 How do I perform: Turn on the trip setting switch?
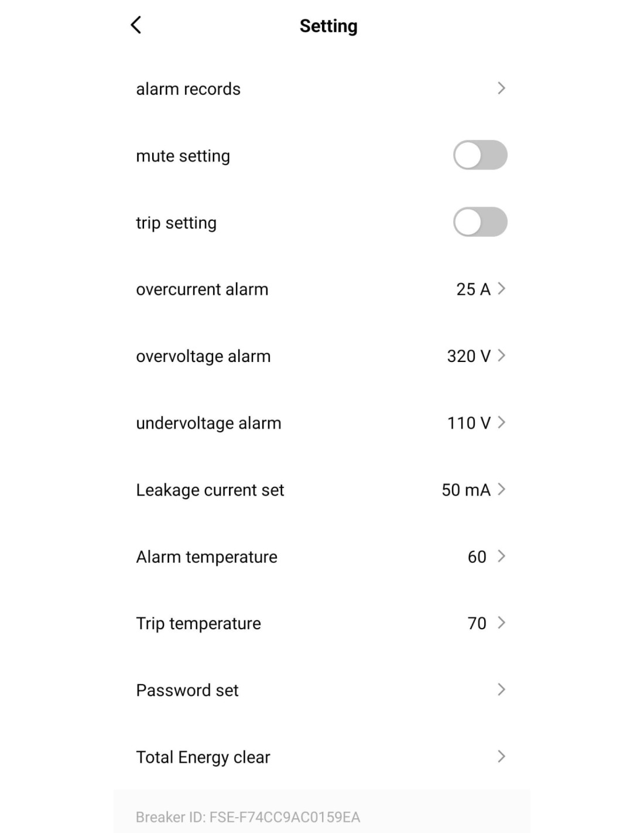point(480,222)
